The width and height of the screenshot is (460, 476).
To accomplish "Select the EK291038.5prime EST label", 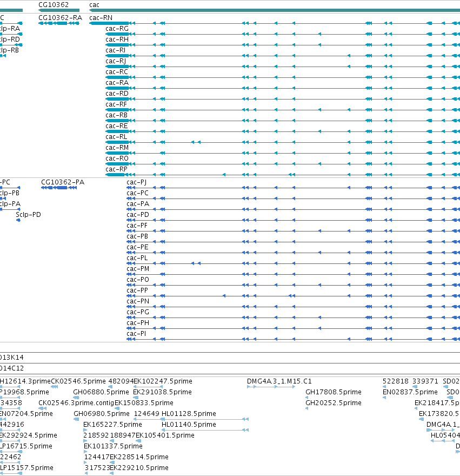I will [162, 392].
